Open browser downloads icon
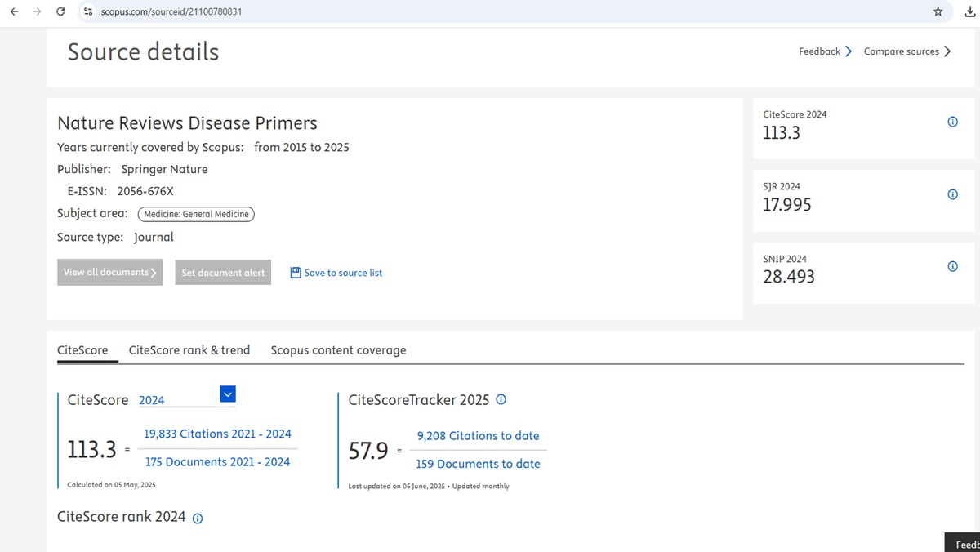 point(970,12)
